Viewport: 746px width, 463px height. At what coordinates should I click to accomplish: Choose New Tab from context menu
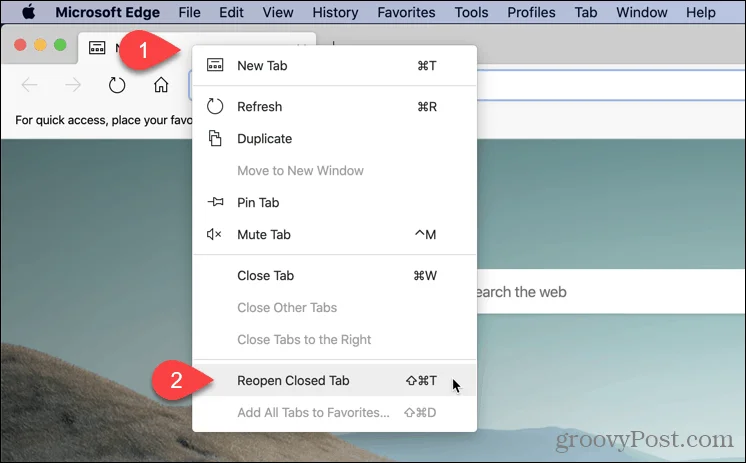[x=334, y=66]
